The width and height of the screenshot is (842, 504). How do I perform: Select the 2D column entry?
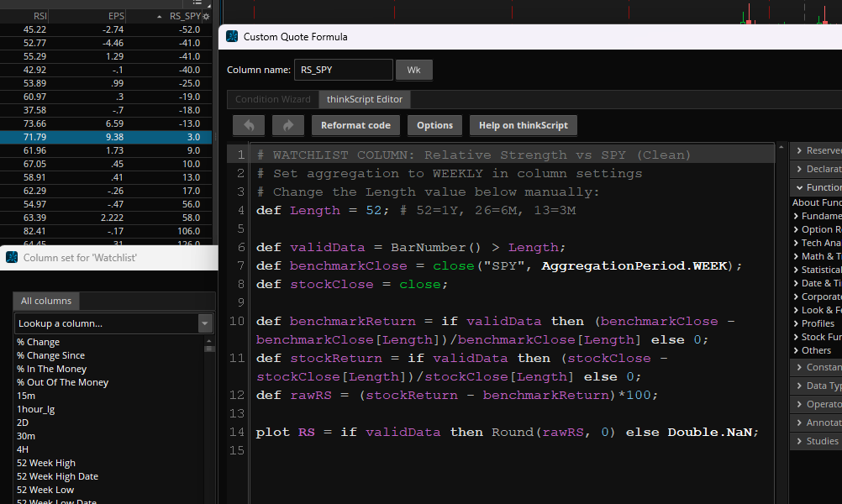[23, 423]
